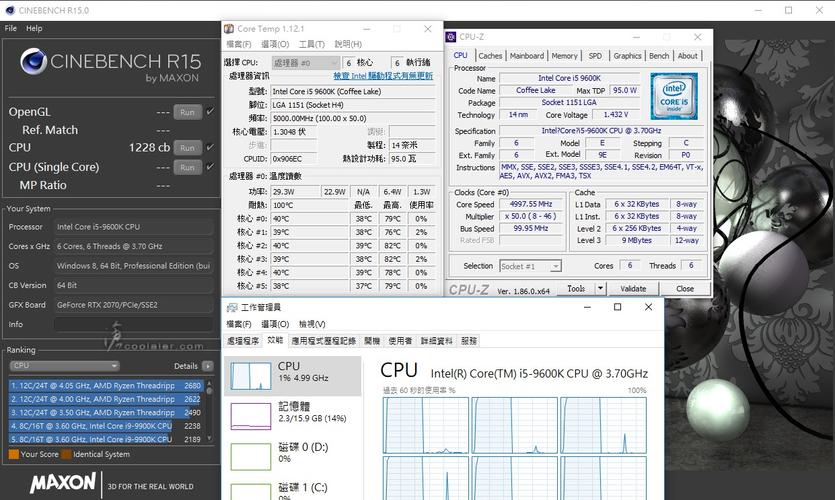Select the 8C/16T i9-9900K 2189 ranking row
Viewport: 835px width, 500px height.
105,439
